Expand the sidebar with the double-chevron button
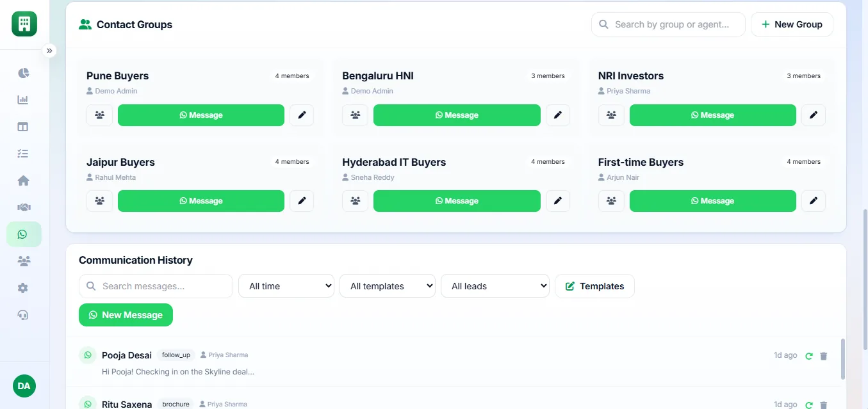 coord(49,51)
